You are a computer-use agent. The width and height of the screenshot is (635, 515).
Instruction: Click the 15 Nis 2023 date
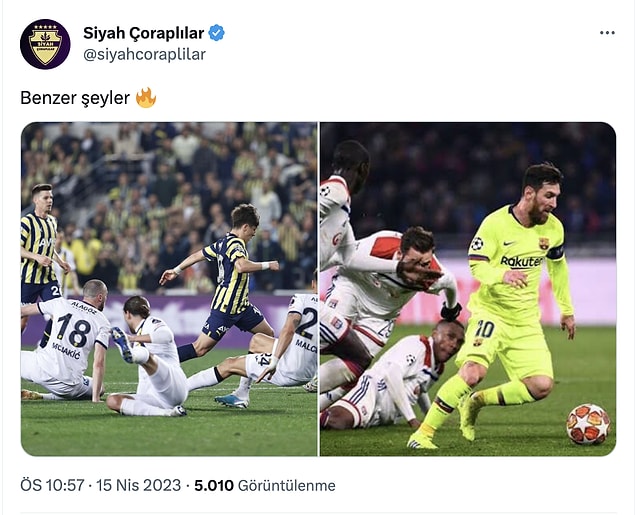point(138,485)
